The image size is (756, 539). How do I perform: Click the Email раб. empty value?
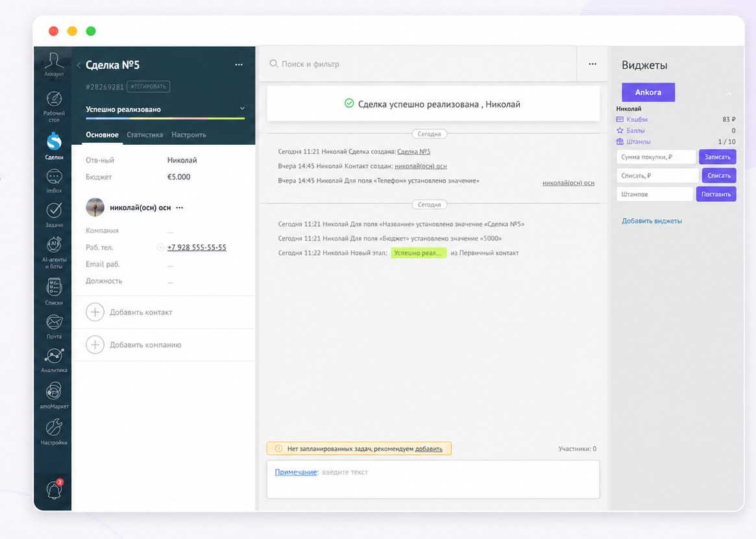pyautogui.click(x=170, y=265)
